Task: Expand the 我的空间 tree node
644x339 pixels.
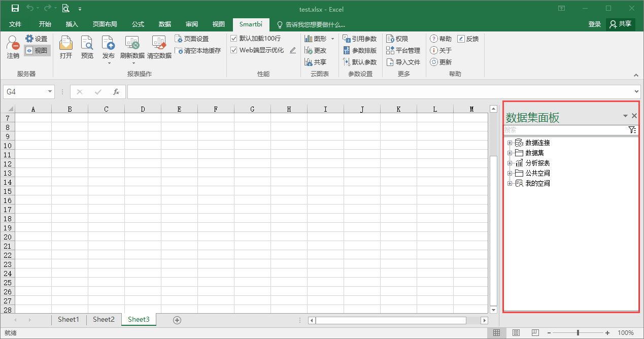Action: point(510,184)
